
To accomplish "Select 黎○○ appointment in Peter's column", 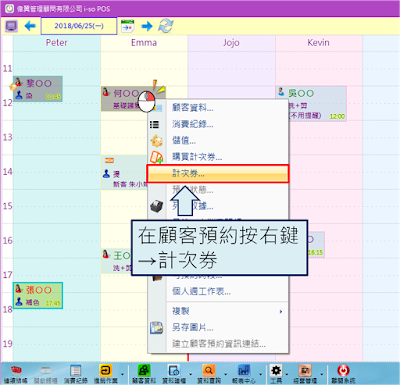I will point(38,89).
